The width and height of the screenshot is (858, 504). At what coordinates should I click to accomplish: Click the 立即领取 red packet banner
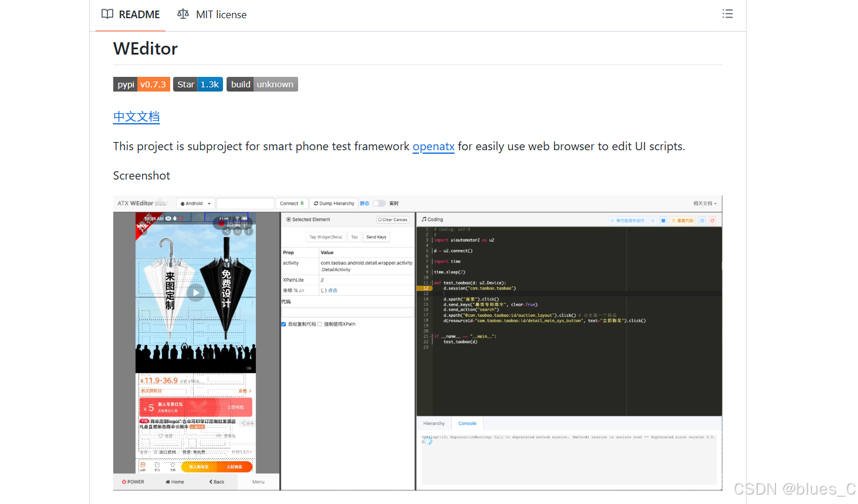pos(196,407)
